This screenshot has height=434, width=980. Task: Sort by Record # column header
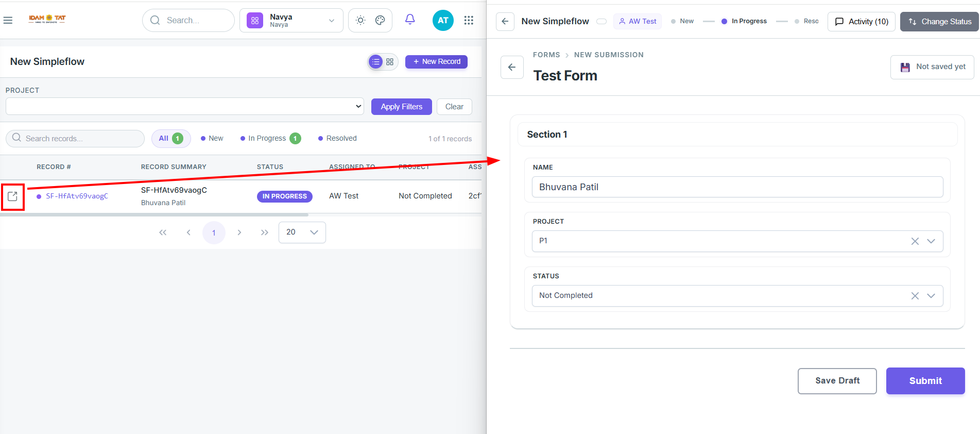click(x=54, y=167)
